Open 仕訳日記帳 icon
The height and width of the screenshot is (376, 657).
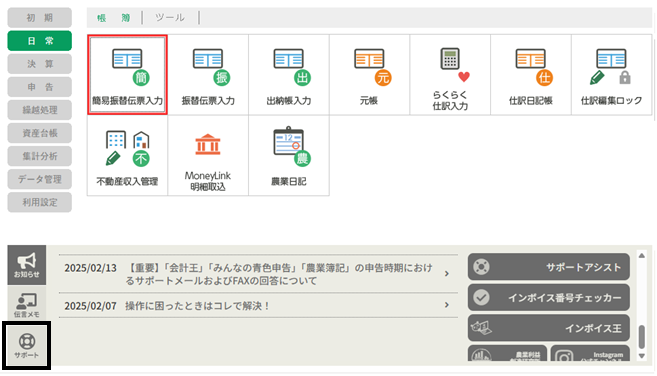pyautogui.click(x=531, y=75)
